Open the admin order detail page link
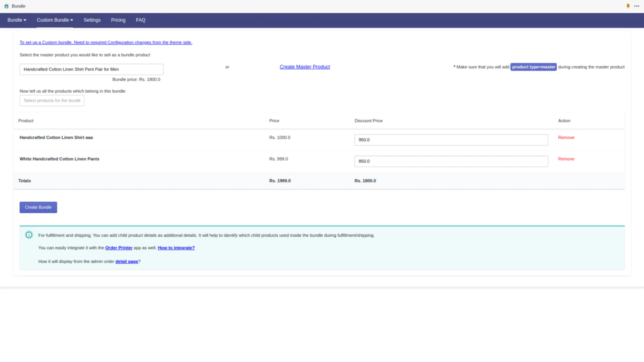The height and width of the screenshot is (362, 644). pyautogui.click(x=127, y=261)
